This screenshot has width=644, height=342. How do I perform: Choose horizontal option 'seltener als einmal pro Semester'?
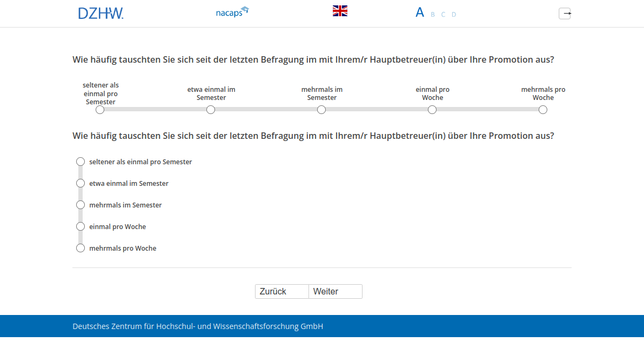tap(100, 110)
